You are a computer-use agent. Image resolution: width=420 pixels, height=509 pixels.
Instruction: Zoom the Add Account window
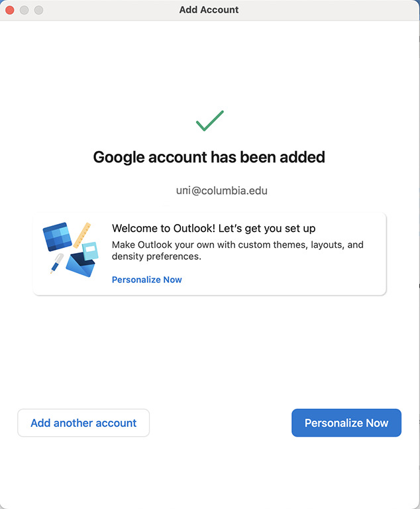click(38, 10)
